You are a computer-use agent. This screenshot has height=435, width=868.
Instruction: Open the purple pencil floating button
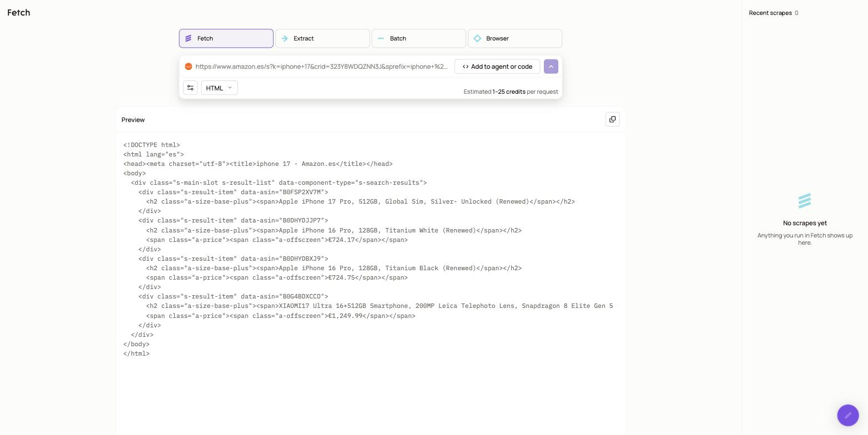(848, 415)
